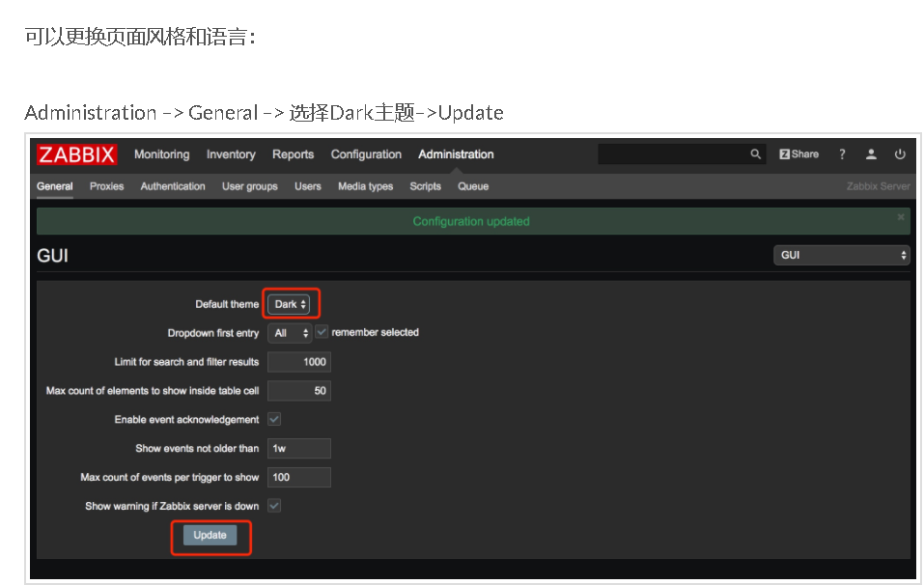Viewport: 924px width, 585px height.
Task: Switch to the General submenu tab
Action: [55, 186]
